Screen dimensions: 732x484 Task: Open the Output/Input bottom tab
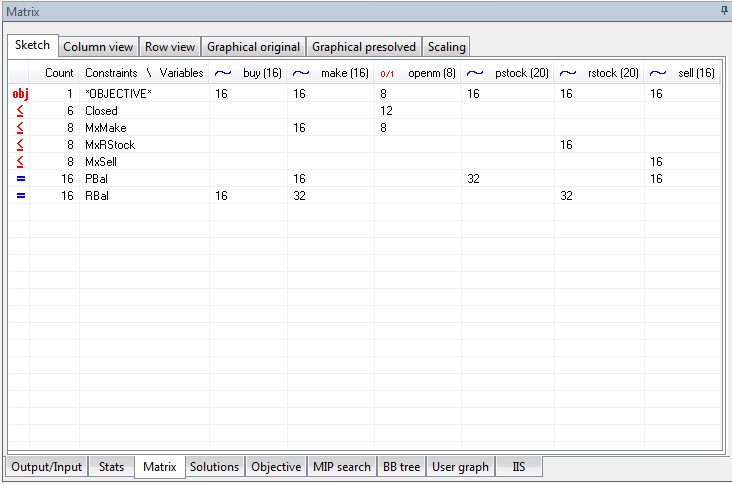47,467
